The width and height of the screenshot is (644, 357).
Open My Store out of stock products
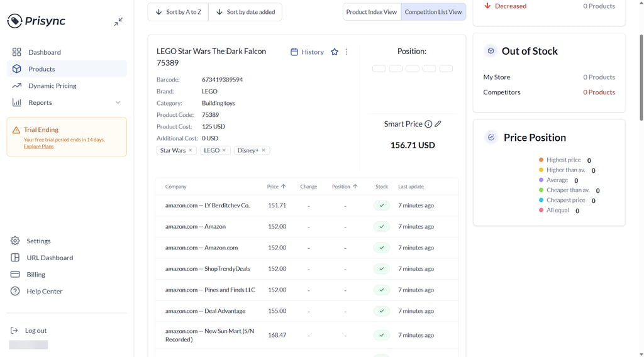tap(549, 77)
